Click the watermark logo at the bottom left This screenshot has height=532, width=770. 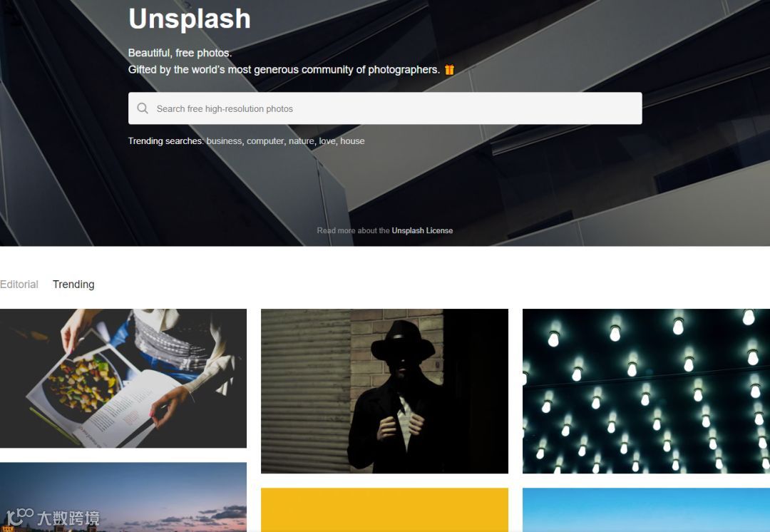53,517
